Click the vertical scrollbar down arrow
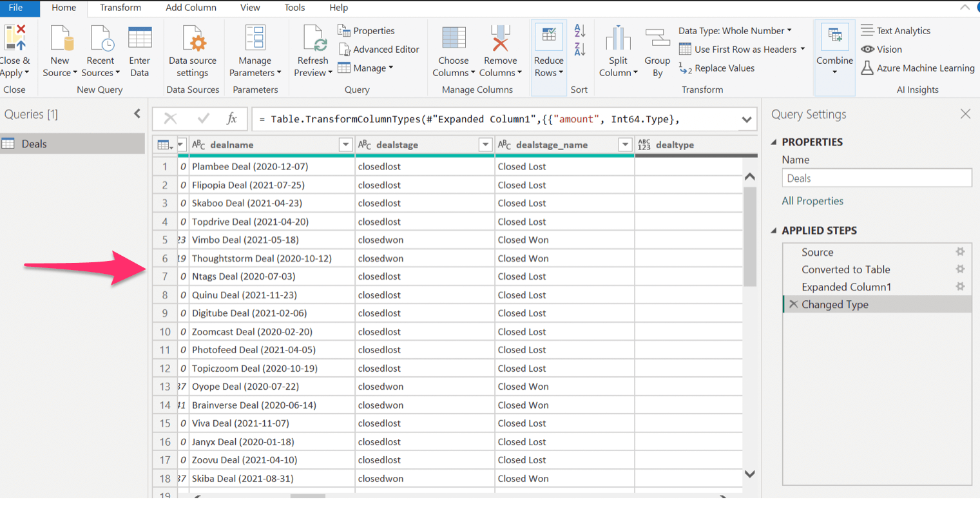The image size is (980, 520). pyautogui.click(x=750, y=474)
